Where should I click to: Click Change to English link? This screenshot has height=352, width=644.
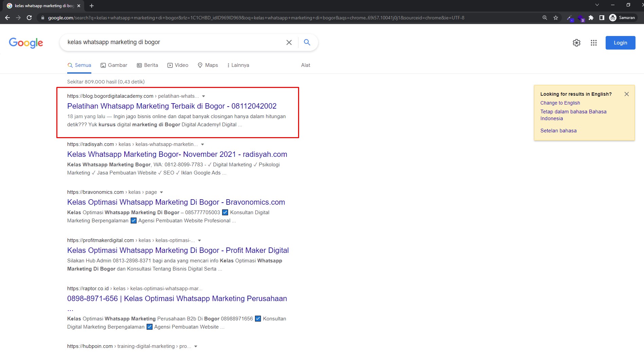tap(560, 103)
